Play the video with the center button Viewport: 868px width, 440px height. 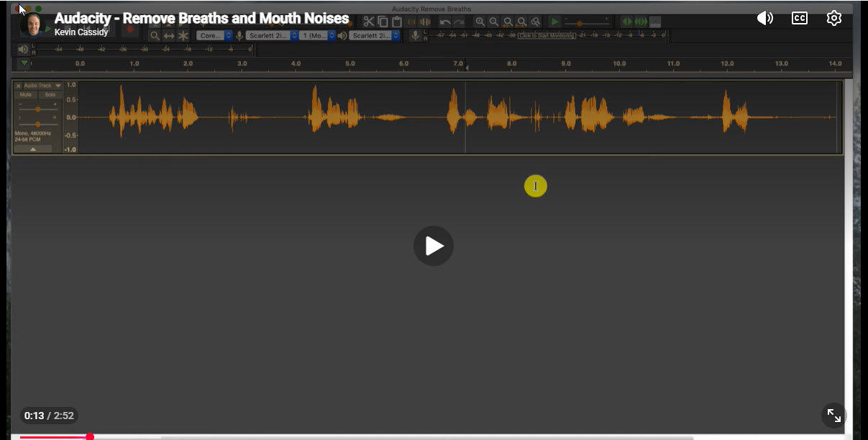[x=433, y=246]
